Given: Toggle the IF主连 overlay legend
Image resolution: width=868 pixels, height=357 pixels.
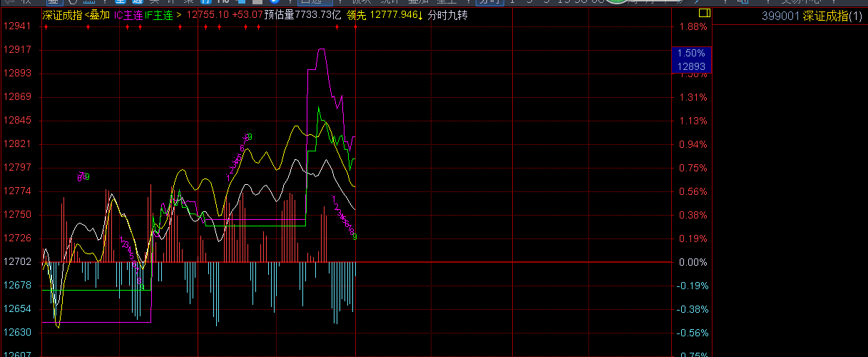Looking at the screenshot, I should 158,15.
